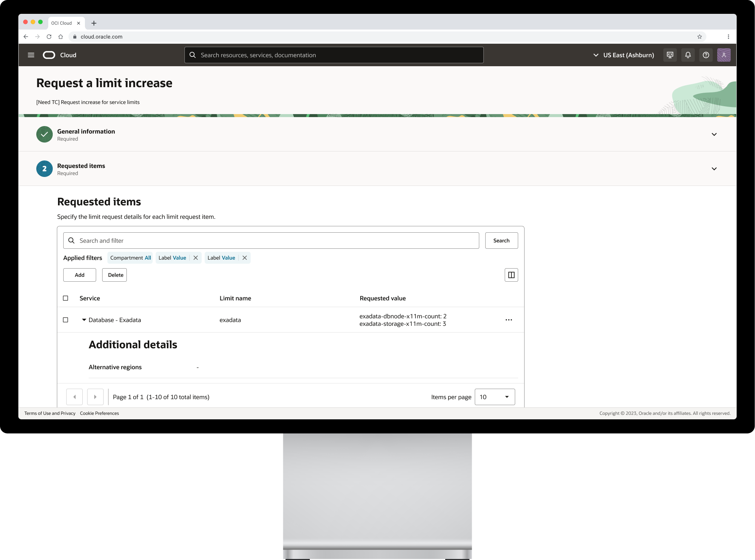
Task: Open the Cookie Preferences link
Action: pyautogui.click(x=99, y=413)
